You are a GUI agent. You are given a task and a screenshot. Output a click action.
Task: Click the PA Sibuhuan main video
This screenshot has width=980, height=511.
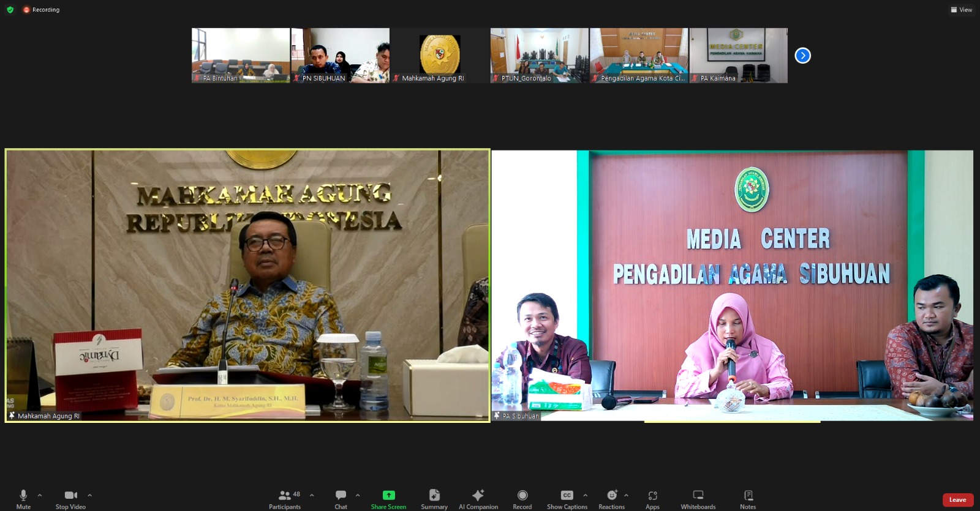click(733, 286)
